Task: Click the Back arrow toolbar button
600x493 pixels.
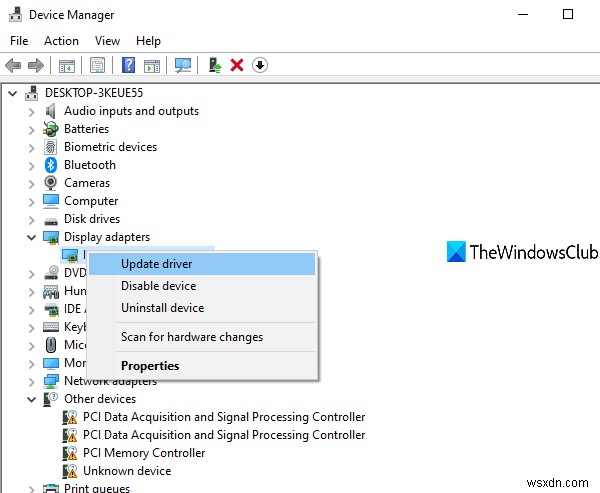Action: [14, 66]
